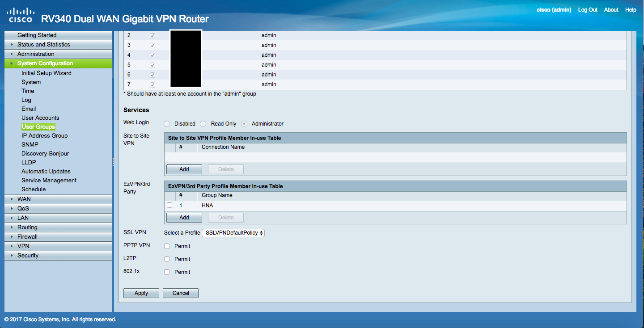
Task: Open Log settings page
Action: coord(26,100)
